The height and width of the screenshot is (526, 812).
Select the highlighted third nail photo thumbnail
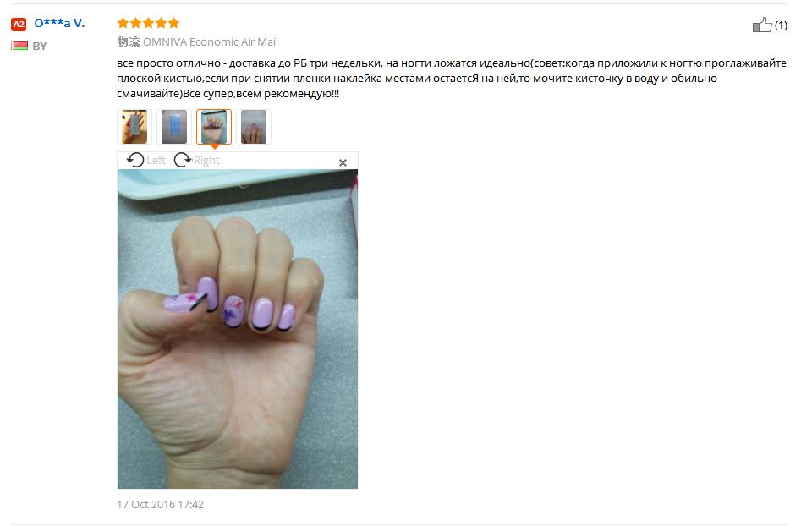214,127
